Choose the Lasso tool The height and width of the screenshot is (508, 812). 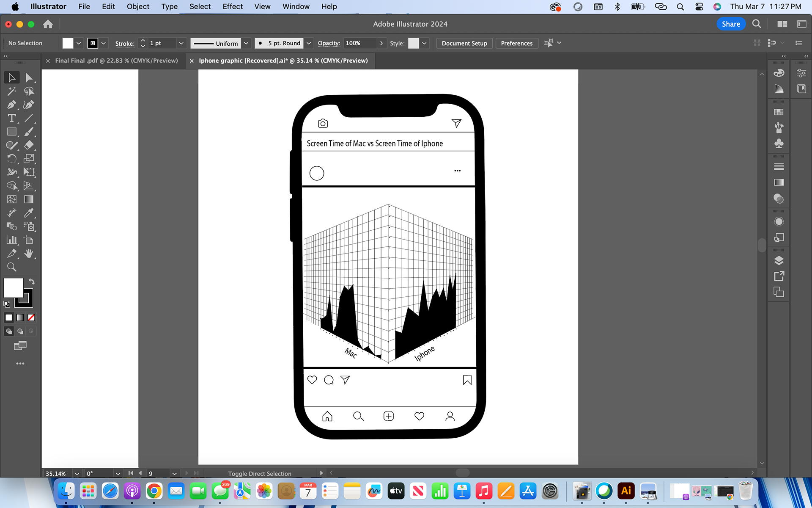point(29,91)
